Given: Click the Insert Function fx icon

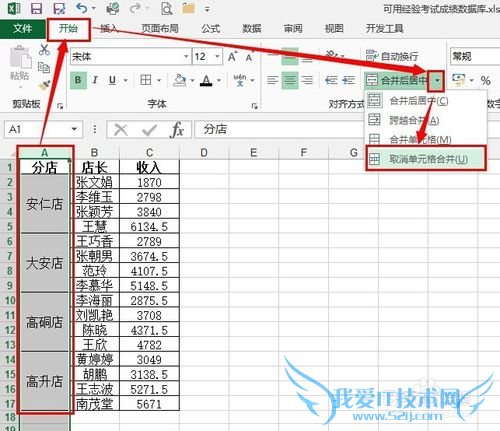Looking at the screenshot, I should click(177, 129).
